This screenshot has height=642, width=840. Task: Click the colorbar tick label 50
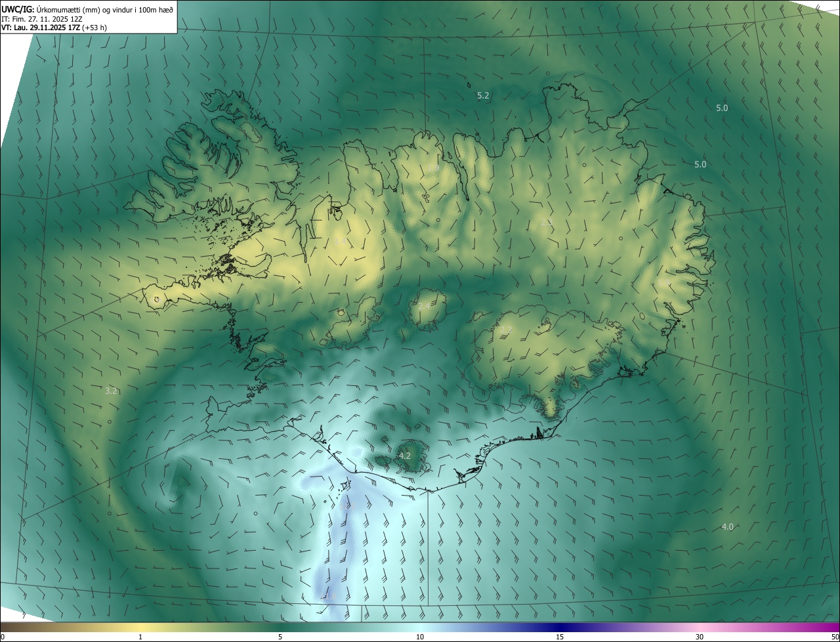point(835,637)
